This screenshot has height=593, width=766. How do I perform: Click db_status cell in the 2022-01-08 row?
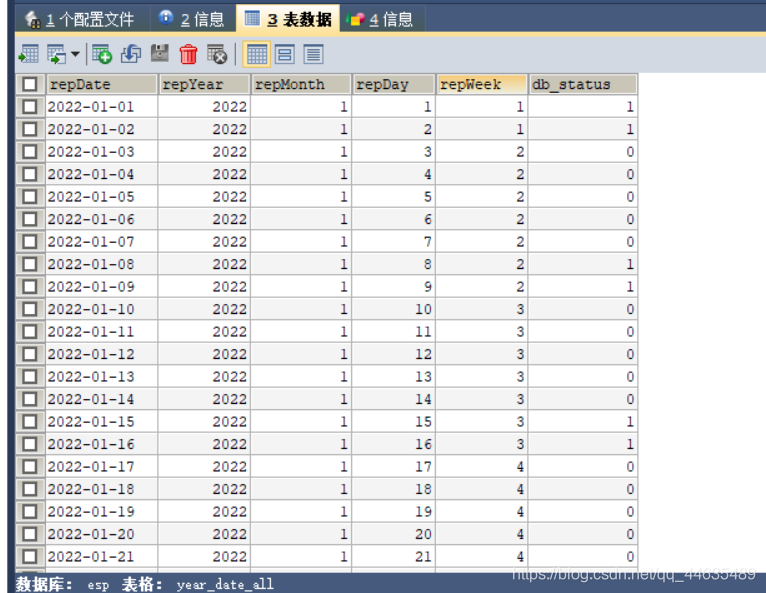(583, 264)
